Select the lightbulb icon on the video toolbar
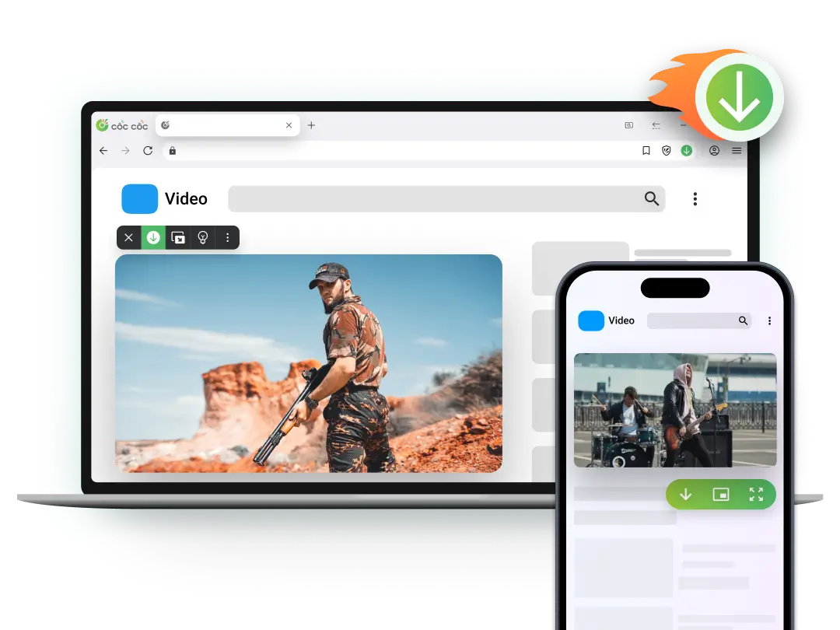This screenshot has width=840, height=630. point(203,237)
